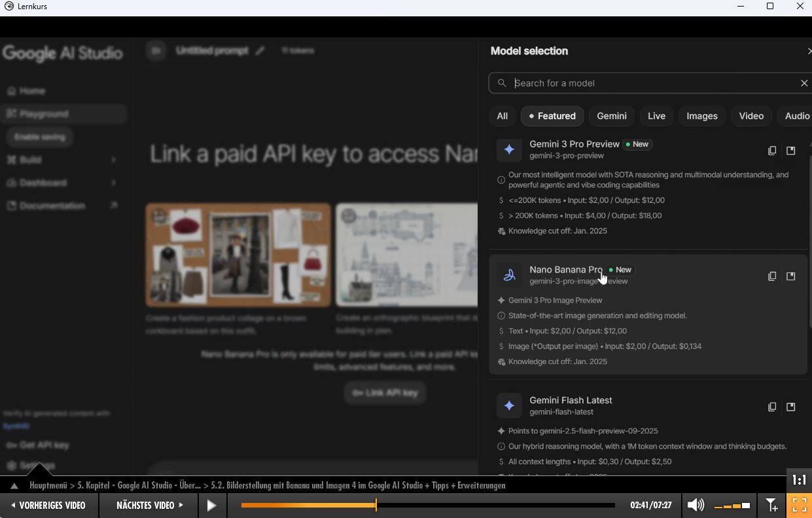Viewport: 812px width, 518px height.
Task: Open Gemini 3 Pro Preview details icon
Action: pyautogui.click(x=790, y=151)
